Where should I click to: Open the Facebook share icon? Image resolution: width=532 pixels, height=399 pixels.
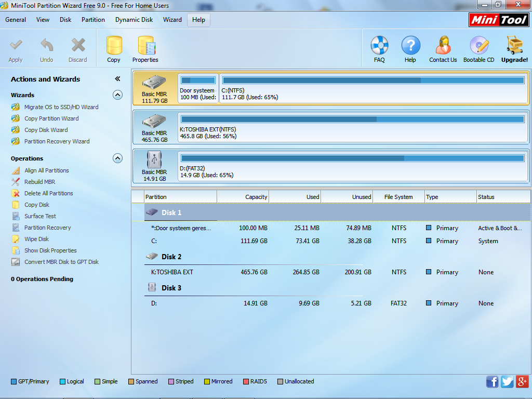pos(493,381)
